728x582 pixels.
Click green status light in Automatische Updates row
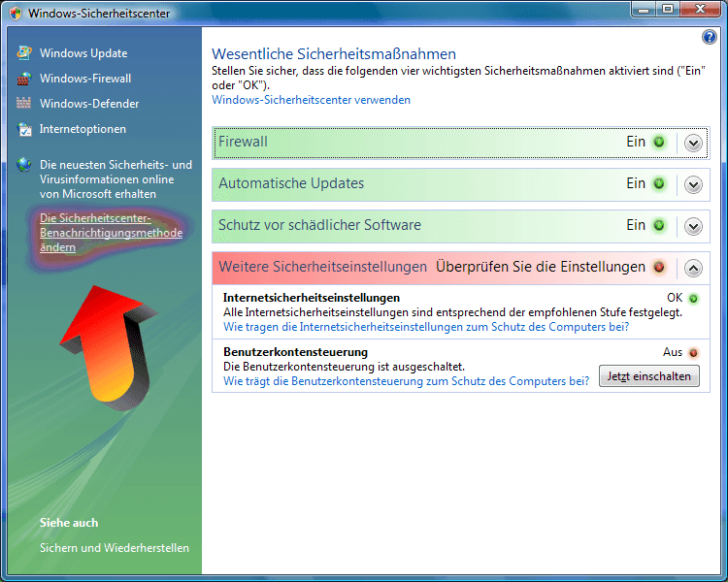point(659,183)
